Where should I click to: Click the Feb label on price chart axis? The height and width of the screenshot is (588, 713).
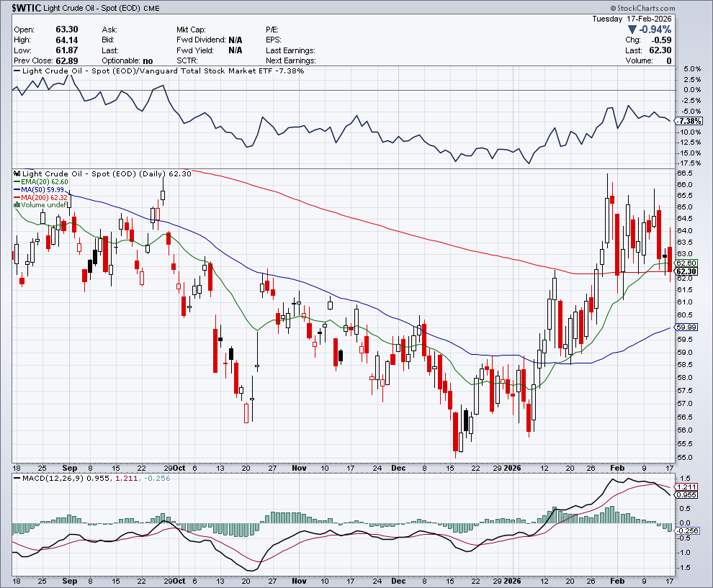pos(617,468)
